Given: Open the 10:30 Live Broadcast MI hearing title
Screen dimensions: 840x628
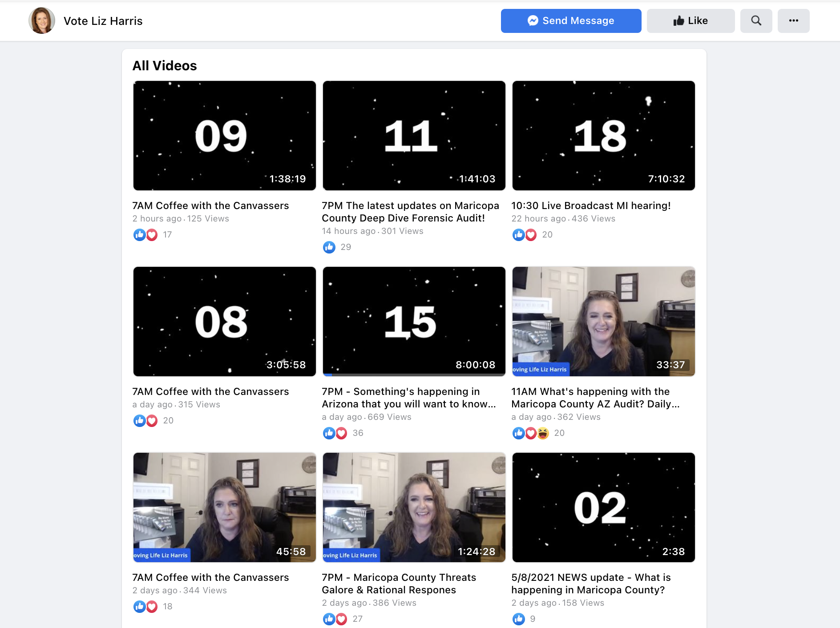Looking at the screenshot, I should [590, 205].
